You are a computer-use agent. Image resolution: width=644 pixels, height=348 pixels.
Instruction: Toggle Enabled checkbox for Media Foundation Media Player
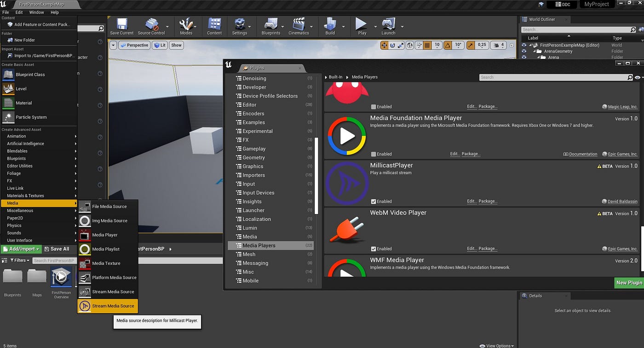[374, 154]
